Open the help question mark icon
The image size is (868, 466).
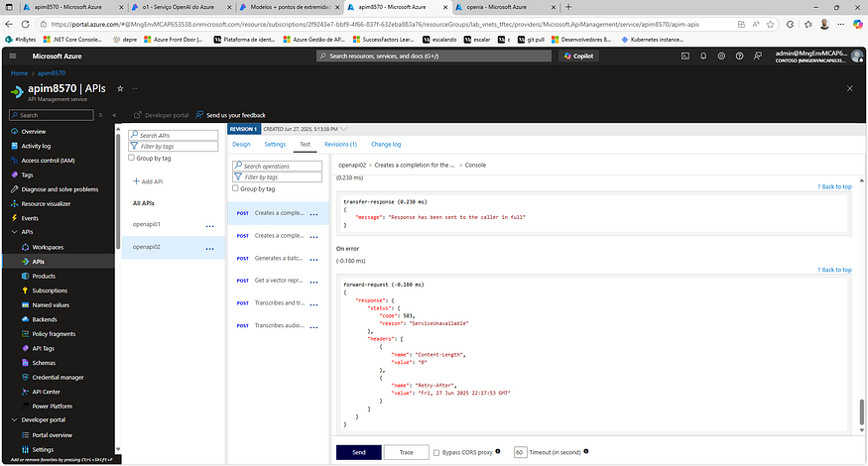pos(740,56)
